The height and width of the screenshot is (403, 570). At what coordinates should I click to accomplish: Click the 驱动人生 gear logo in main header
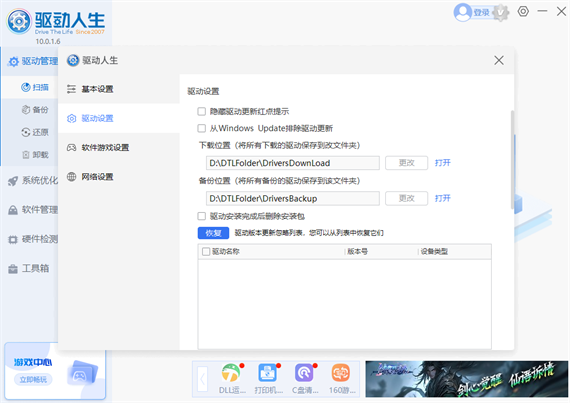pyautogui.click(x=19, y=21)
